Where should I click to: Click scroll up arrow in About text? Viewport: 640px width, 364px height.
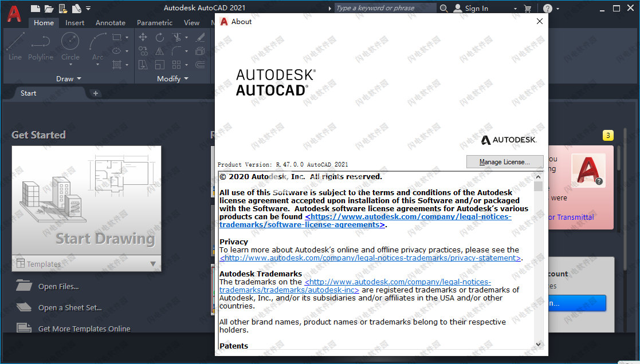539,177
